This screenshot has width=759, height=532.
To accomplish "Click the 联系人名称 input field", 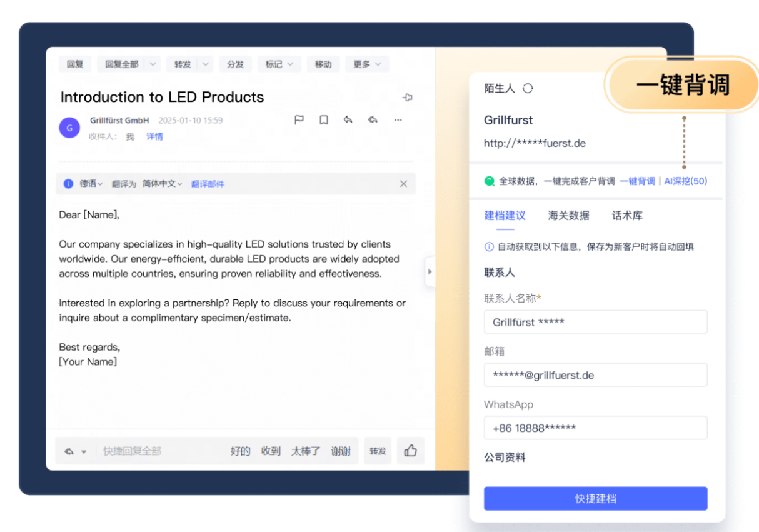I will click(x=596, y=322).
